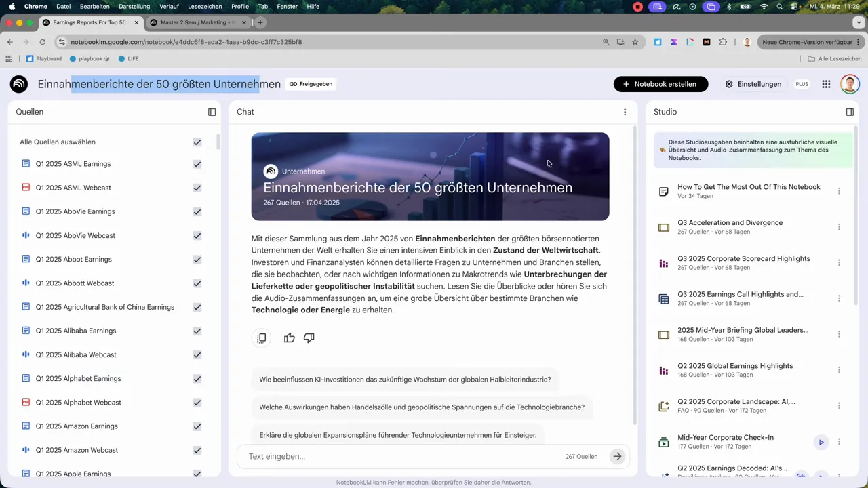Open more options for Q3 Acceleration and Divergence
868x488 pixels.
[x=839, y=227]
